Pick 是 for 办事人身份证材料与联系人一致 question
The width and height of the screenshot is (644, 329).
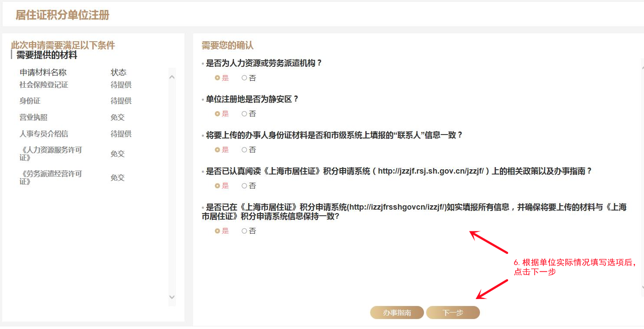217,150
